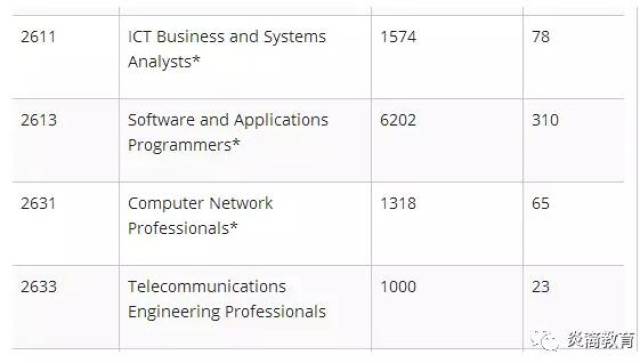Click the value 23 in last column
Image resolution: width=640 pixels, height=363 pixels.
tap(540, 287)
